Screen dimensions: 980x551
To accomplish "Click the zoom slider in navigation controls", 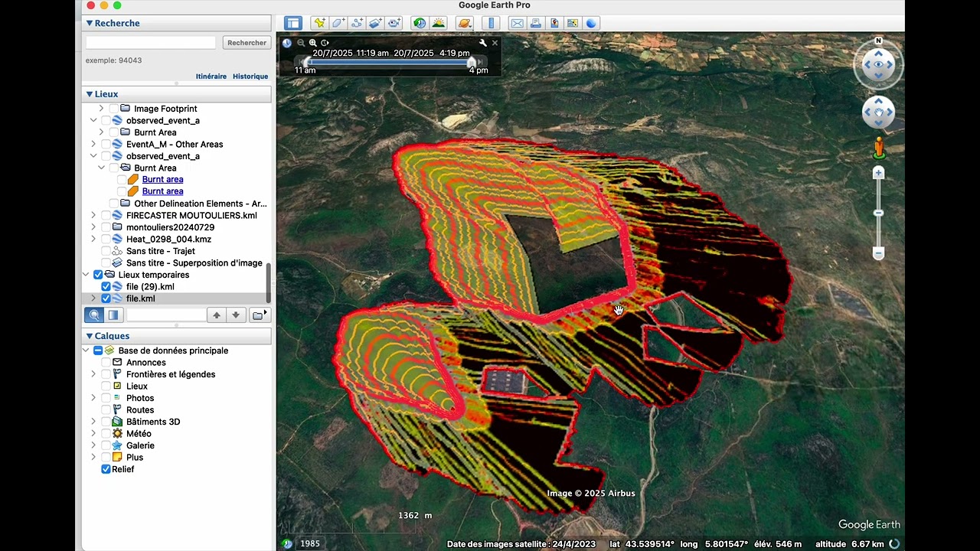I will 879,213.
